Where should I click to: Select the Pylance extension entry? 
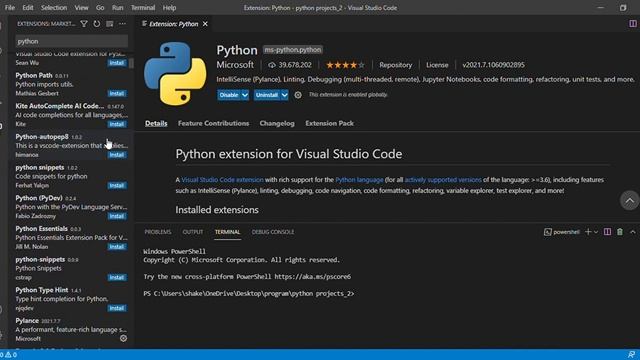pyautogui.click(x=71, y=329)
